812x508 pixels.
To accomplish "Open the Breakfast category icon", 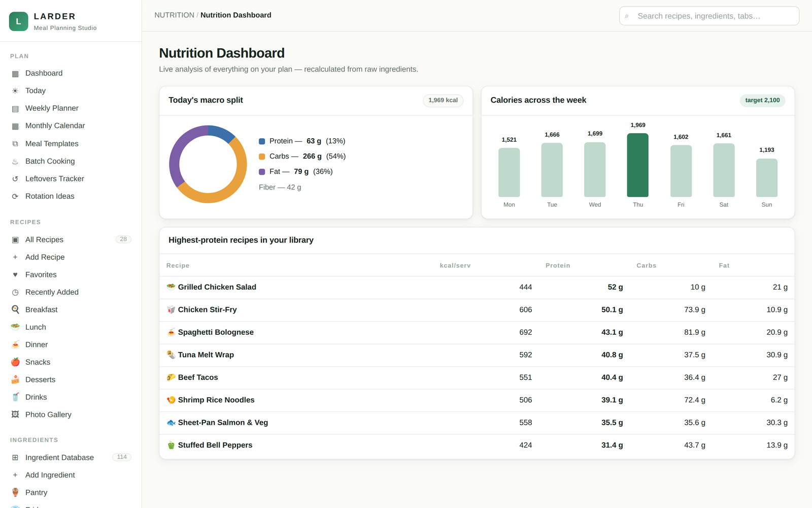I will tap(15, 309).
